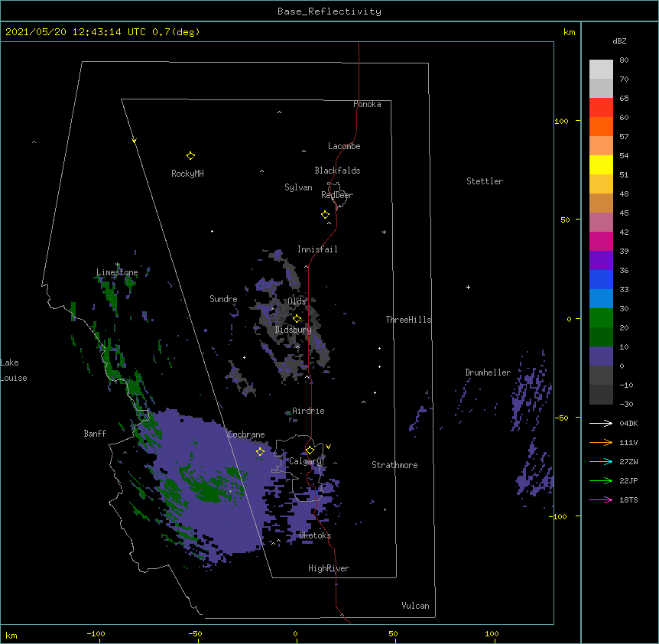
Task: Click the green 22JP arrow in legend
Action: (x=601, y=480)
